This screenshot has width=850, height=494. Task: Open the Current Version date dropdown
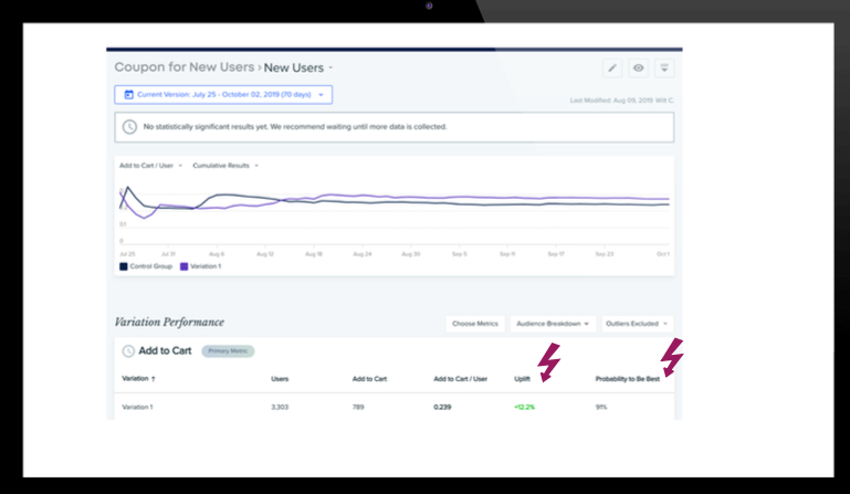click(x=223, y=95)
